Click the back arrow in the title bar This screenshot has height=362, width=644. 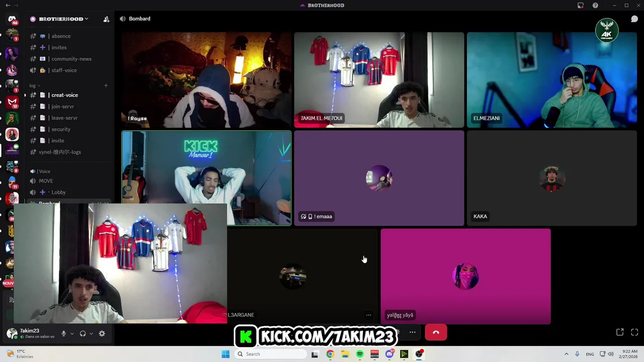[8, 6]
